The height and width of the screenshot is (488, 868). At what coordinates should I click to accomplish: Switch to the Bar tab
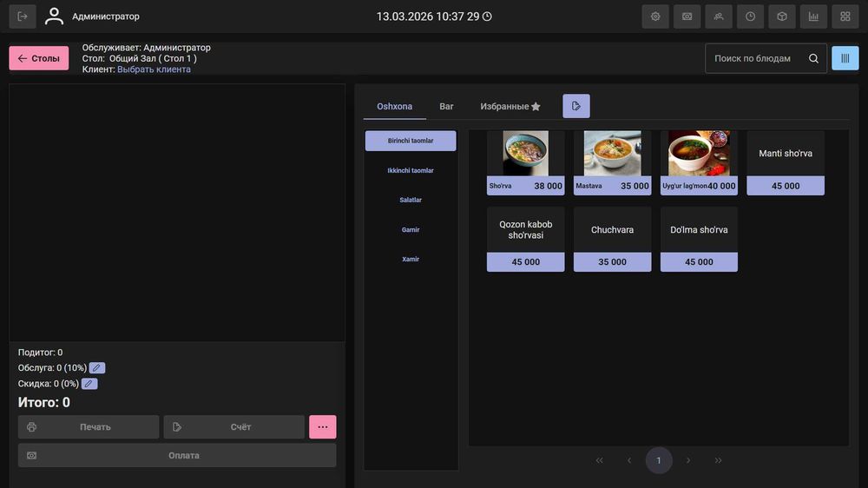coord(446,106)
